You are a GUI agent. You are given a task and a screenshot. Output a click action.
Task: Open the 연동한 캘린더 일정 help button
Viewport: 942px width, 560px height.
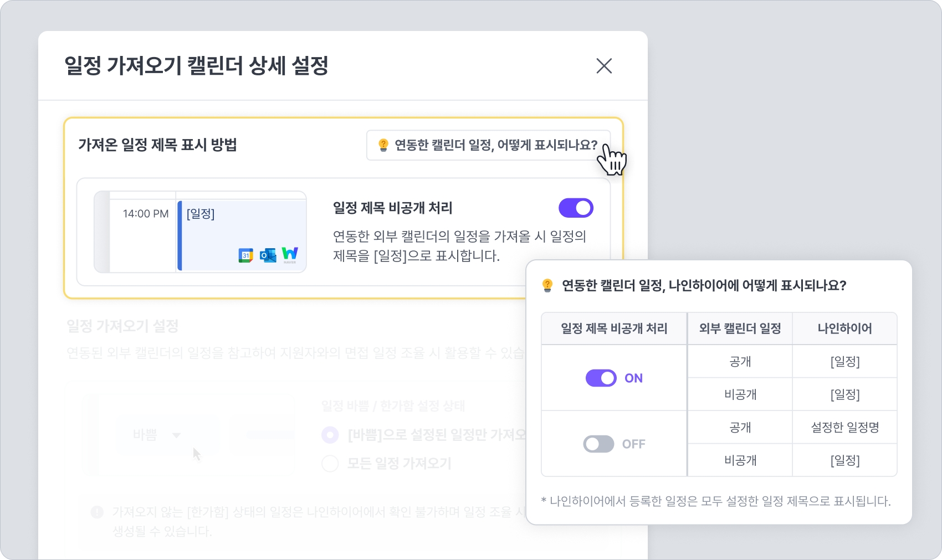click(488, 145)
